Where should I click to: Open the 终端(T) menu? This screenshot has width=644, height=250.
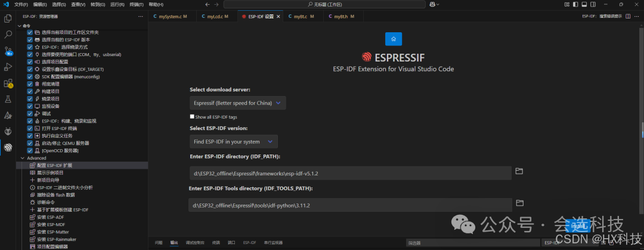click(x=137, y=5)
